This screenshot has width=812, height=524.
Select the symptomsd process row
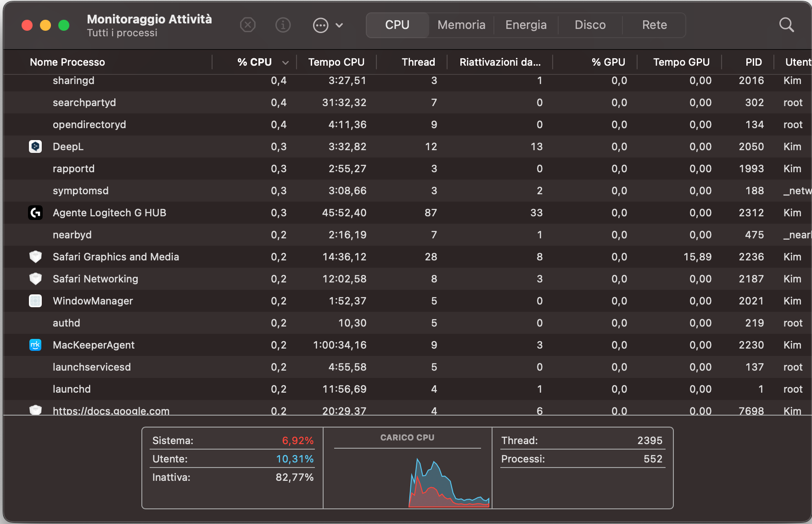tap(408, 191)
